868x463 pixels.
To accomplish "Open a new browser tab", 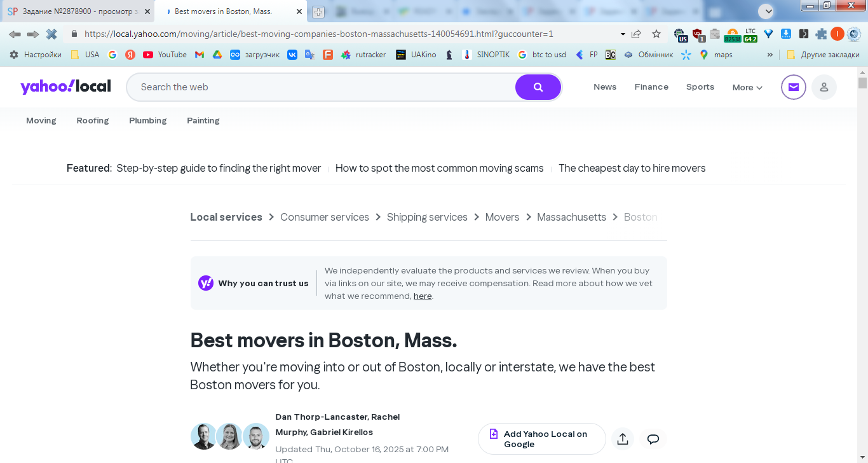I will [x=318, y=12].
